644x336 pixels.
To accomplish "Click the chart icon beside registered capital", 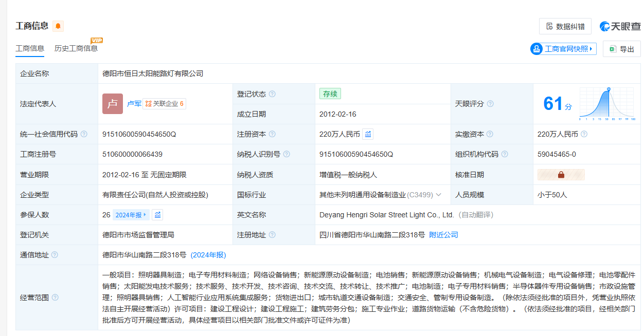I will [368, 134].
